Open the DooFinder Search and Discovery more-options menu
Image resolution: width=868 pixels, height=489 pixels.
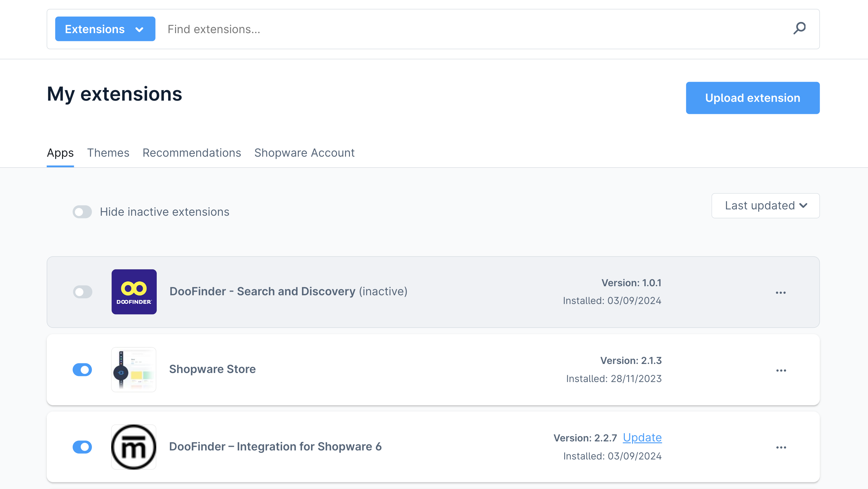pyautogui.click(x=780, y=292)
